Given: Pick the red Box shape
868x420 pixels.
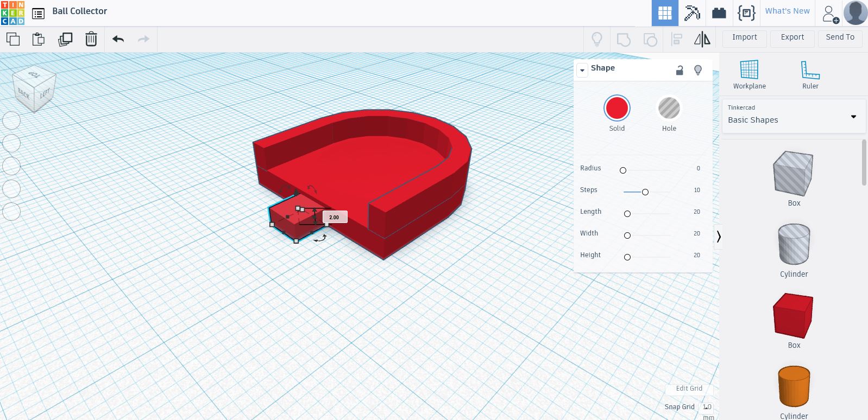Looking at the screenshot, I should tap(793, 316).
